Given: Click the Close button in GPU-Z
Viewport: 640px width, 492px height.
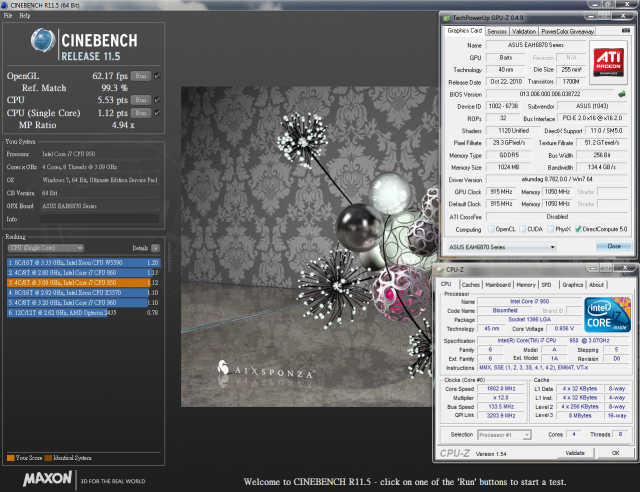Looking at the screenshot, I should click(x=613, y=246).
